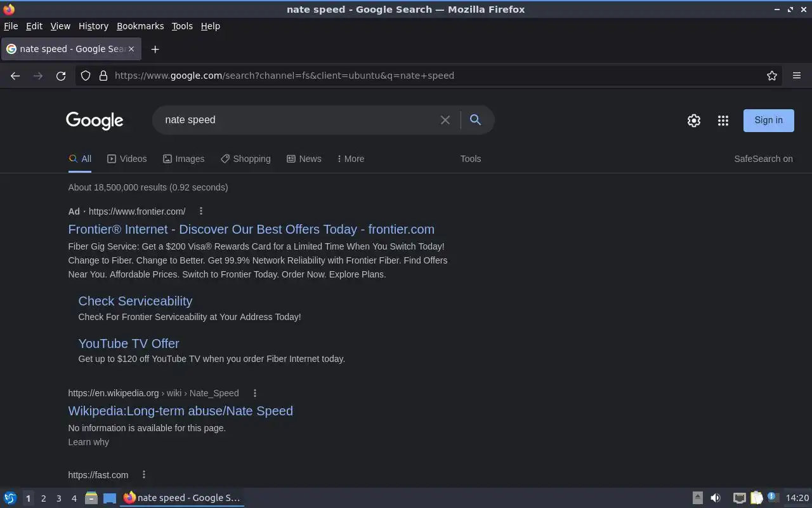Click the Learn why link
This screenshot has width=812, height=508.
tap(89, 442)
